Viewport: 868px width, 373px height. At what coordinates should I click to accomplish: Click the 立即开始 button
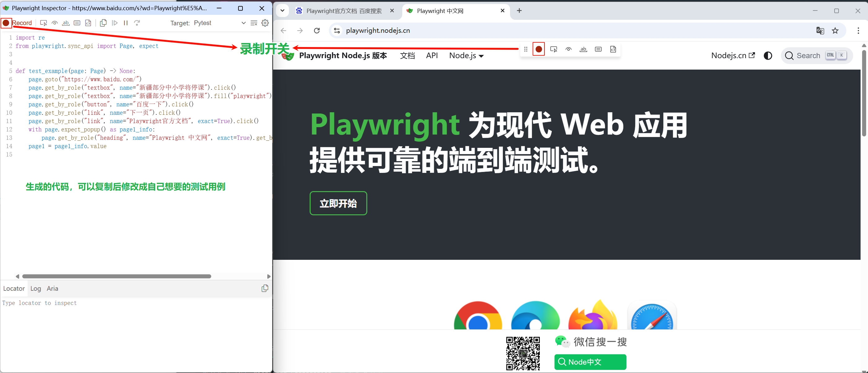pos(338,203)
